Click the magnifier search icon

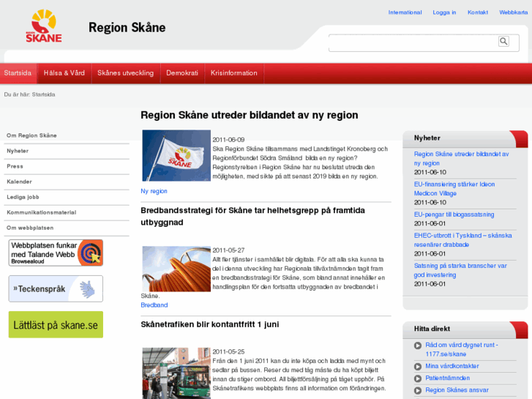click(x=503, y=42)
